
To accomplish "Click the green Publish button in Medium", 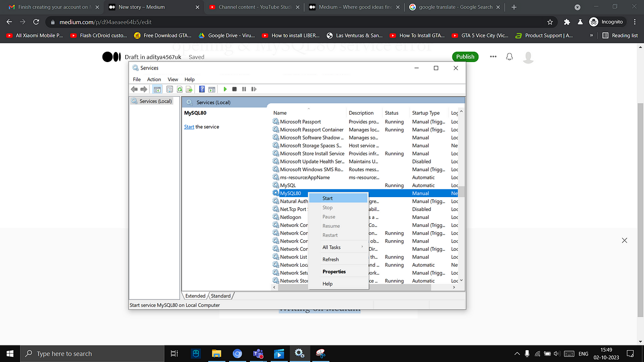I will 465,57.
